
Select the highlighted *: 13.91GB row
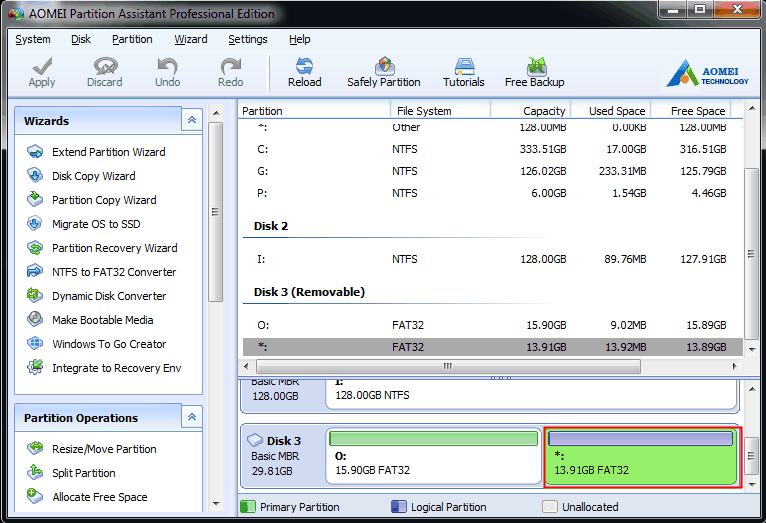(492, 347)
